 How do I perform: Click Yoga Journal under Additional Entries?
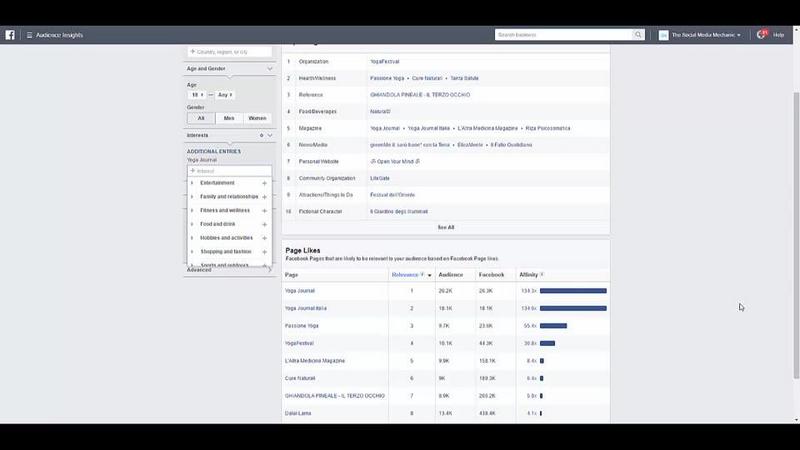click(x=202, y=160)
